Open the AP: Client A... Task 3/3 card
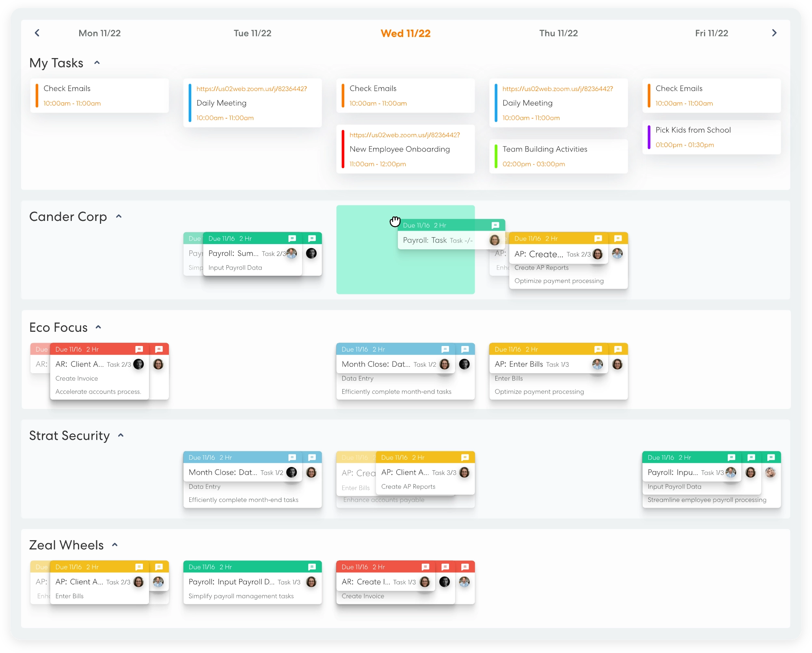812x653 pixels. [425, 472]
